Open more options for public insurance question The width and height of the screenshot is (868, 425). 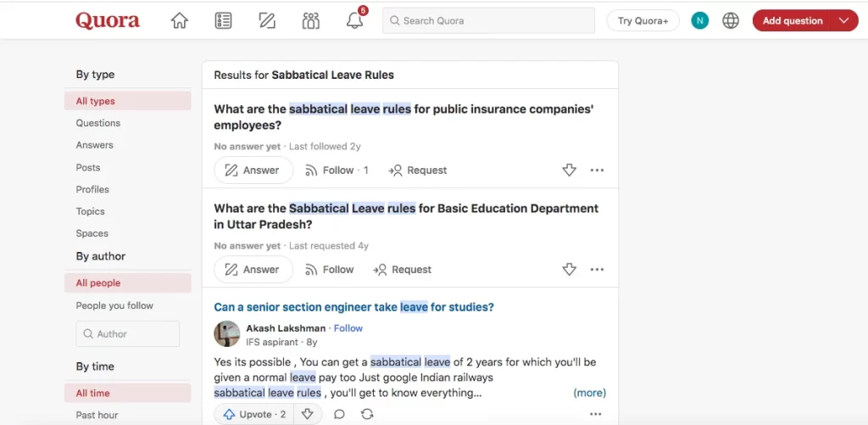tap(597, 171)
